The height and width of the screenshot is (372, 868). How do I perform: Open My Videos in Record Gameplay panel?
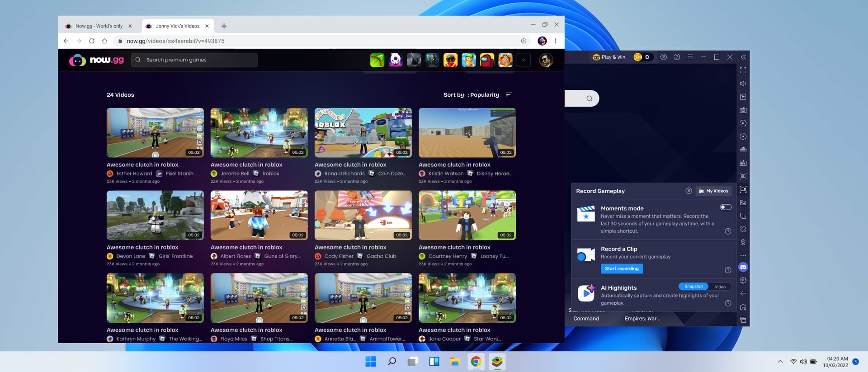pos(713,191)
